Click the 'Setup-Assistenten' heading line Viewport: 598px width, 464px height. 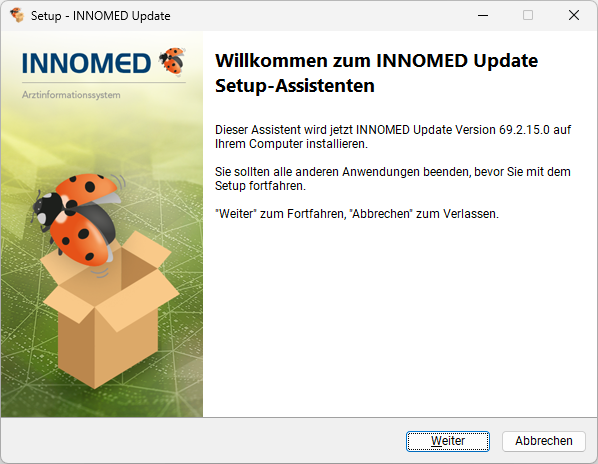[x=295, y=85]
